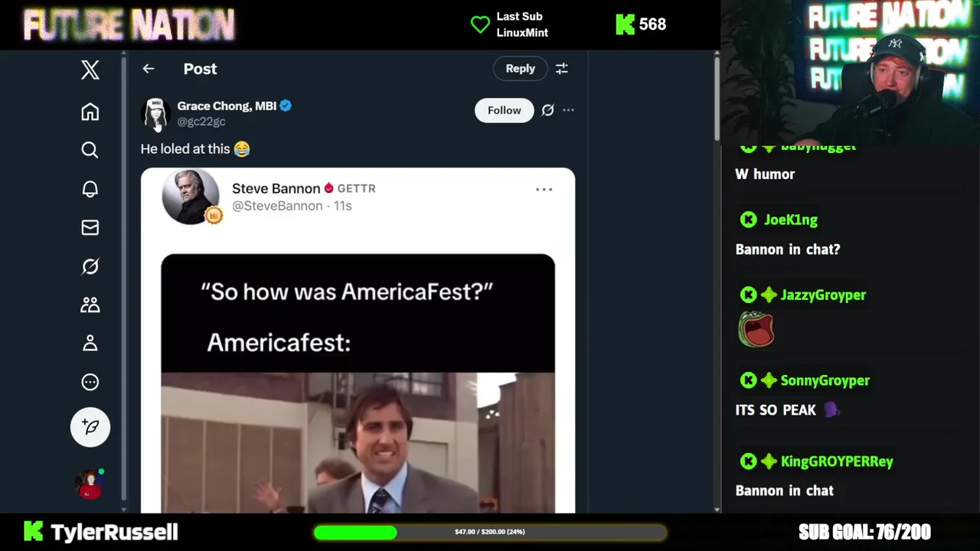Open the Explore search icon
The image size is (980, 551).
coord(90,150)
